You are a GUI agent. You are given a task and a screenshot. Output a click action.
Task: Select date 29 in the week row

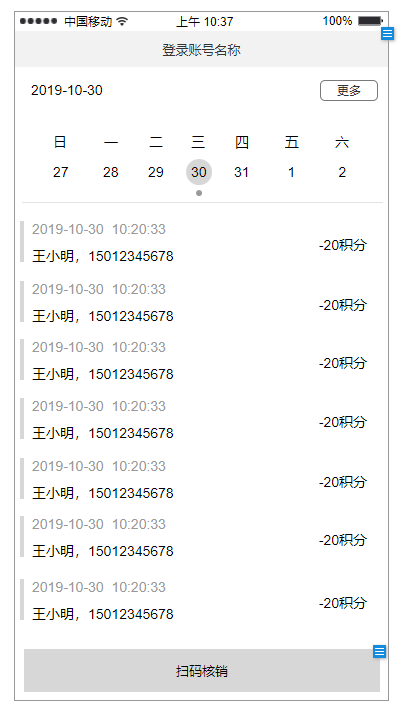[x=156, y=172]
